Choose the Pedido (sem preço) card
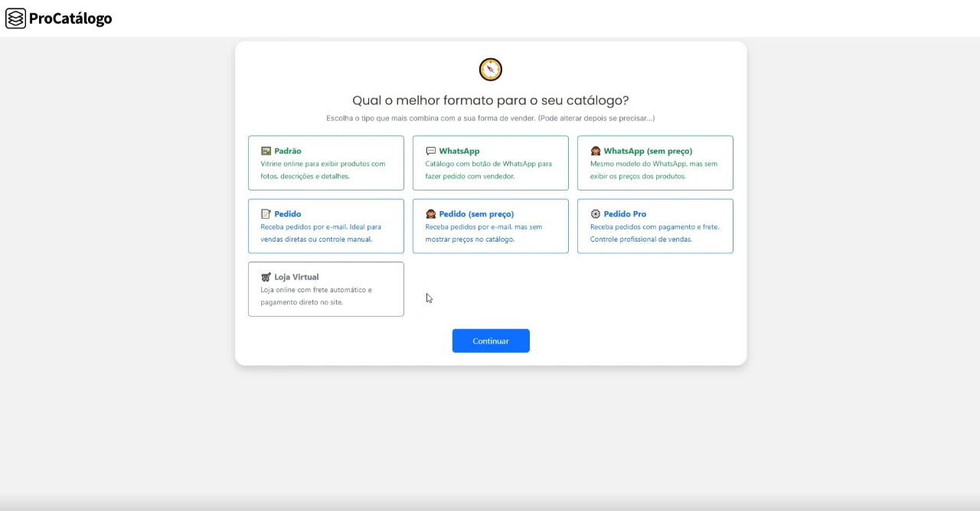This screenshot has height=511, width=980. tap(491, 226)
